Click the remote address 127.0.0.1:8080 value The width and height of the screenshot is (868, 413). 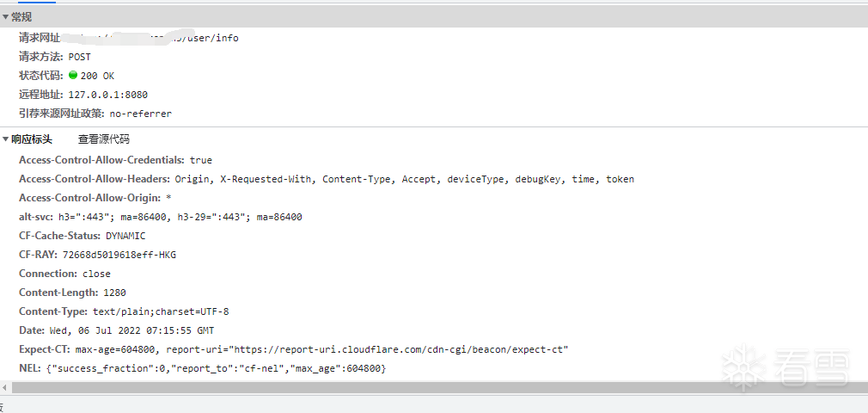[x=107, y=95]
